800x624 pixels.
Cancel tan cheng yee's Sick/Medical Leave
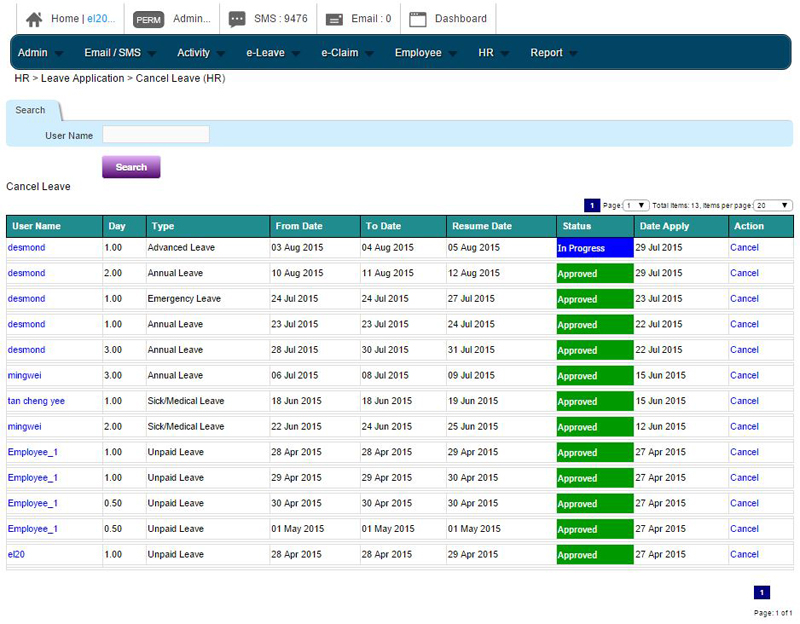[744, 401]
